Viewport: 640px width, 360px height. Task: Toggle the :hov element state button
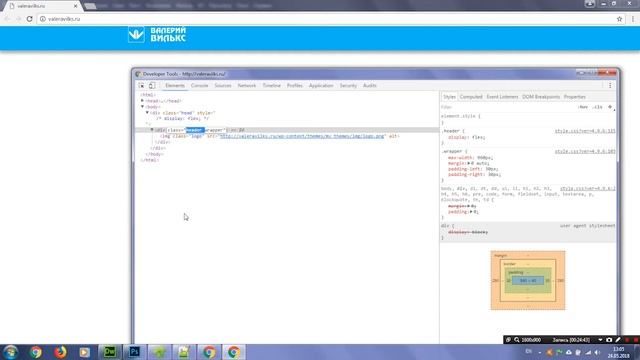pos(583,107)
